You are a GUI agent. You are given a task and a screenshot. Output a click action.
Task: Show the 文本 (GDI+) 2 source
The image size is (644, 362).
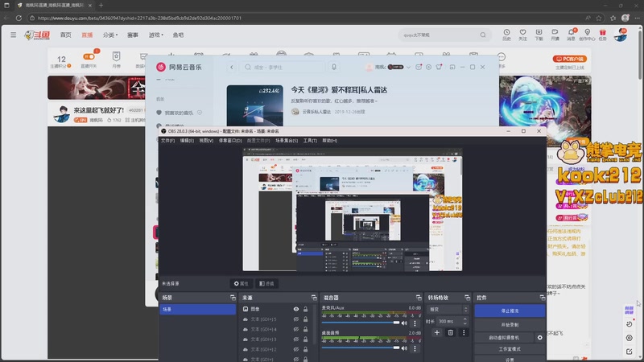pyautogui.click(x=296, y=349)
